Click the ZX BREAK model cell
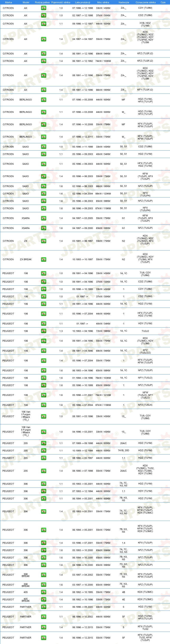The width and height of the screenshot is (170, 644). tap(26, 260)
